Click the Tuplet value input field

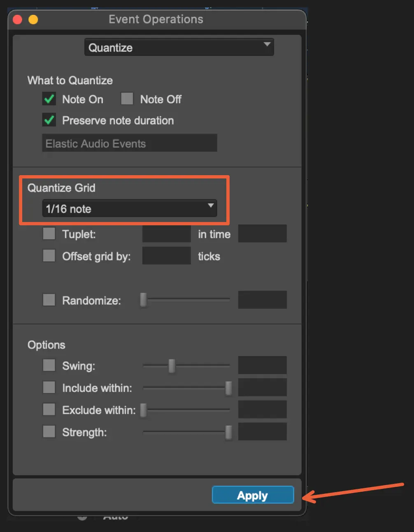click(x=166, y=234)
